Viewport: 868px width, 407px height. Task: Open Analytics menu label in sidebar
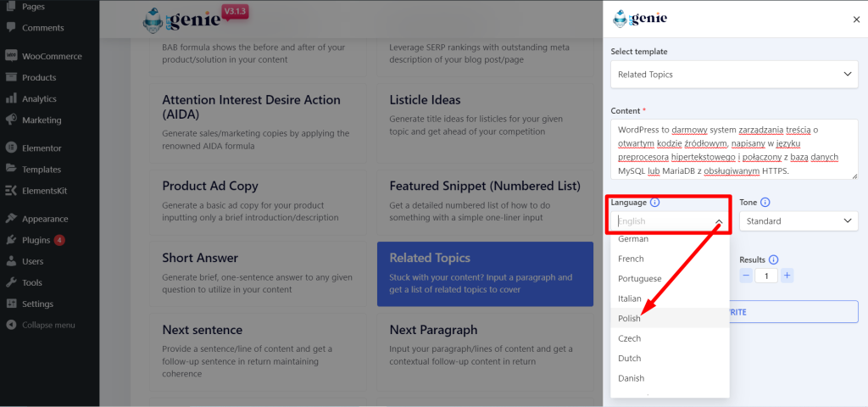[x=39, y=99]
